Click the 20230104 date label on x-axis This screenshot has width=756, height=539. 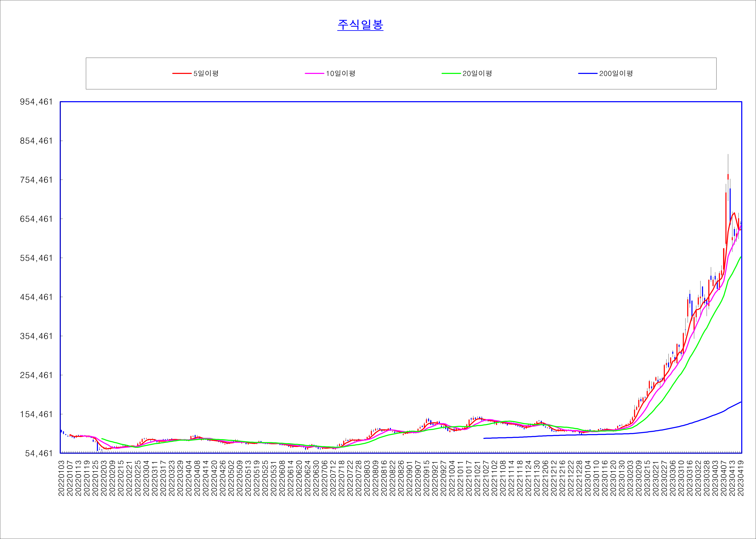(588, 478)
